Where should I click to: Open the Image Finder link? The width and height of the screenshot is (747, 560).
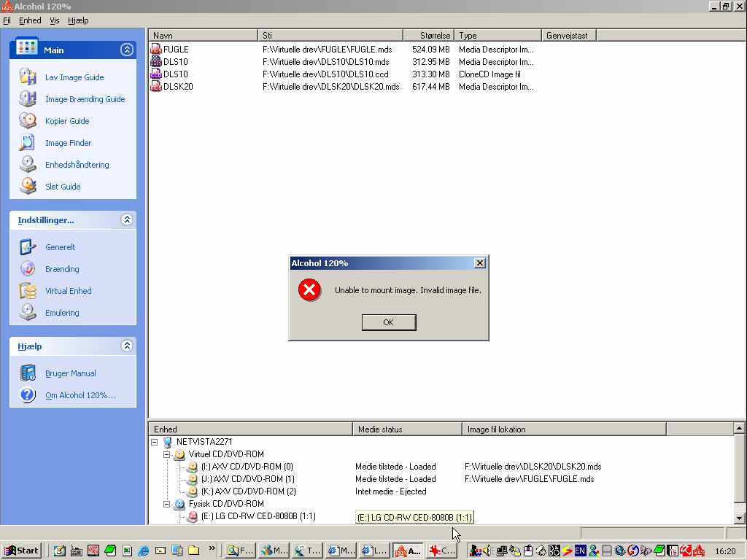tap(68, 143)
